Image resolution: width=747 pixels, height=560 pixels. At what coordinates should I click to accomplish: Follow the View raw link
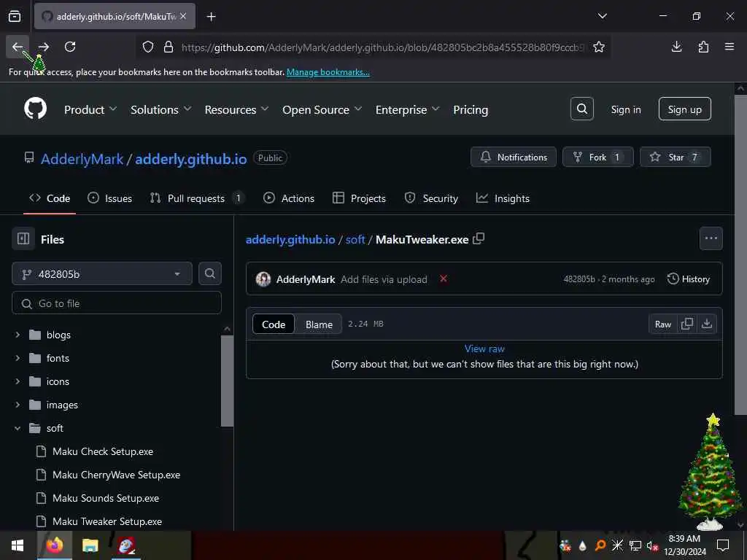point(484,348)
